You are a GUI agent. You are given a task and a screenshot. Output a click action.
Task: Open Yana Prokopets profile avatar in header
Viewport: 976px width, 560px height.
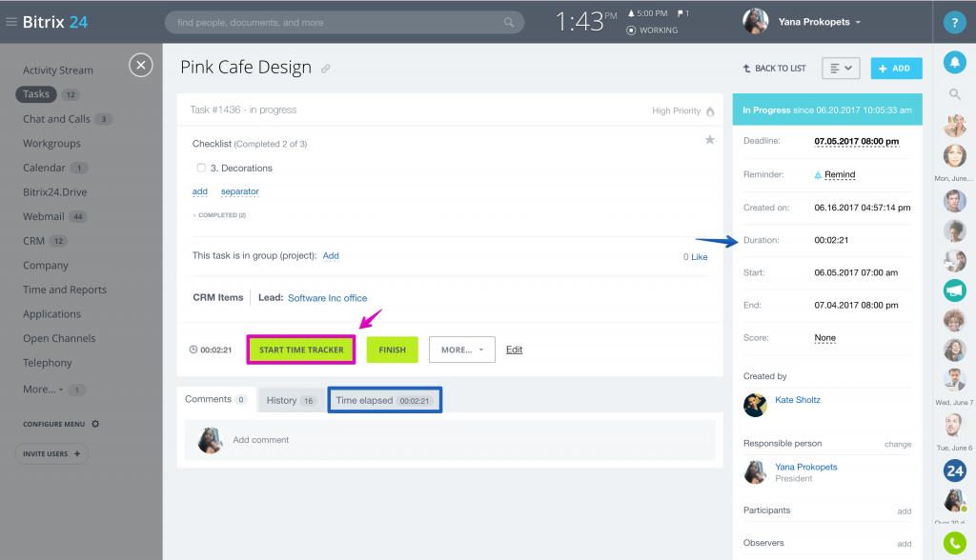point(756,22)
